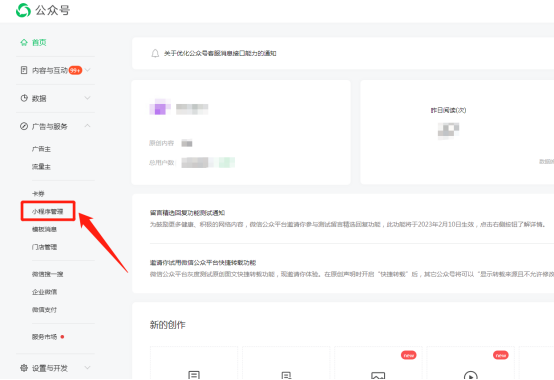Click the video play icon under 新的创作
The image size is (554, 380).
coord(470,375)
